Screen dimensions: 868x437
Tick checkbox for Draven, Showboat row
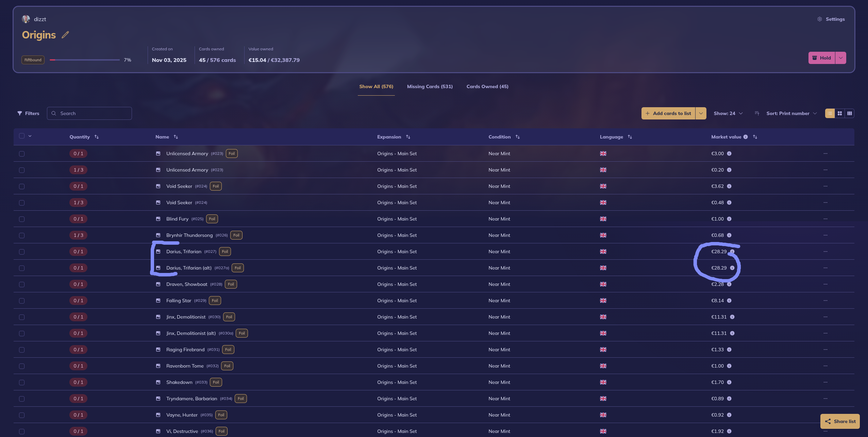tap(22, 285)
